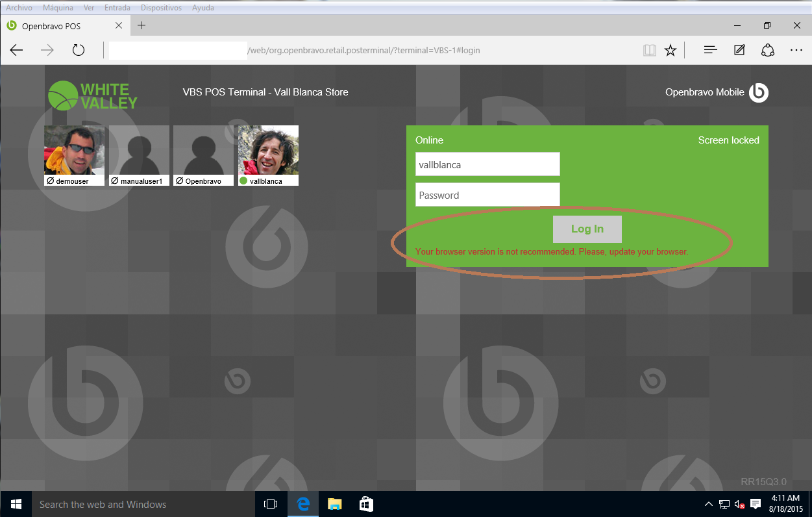The width and height of the screenshot is (812, 517).
Task: Add page to favorites star
Action: (671, 50)
